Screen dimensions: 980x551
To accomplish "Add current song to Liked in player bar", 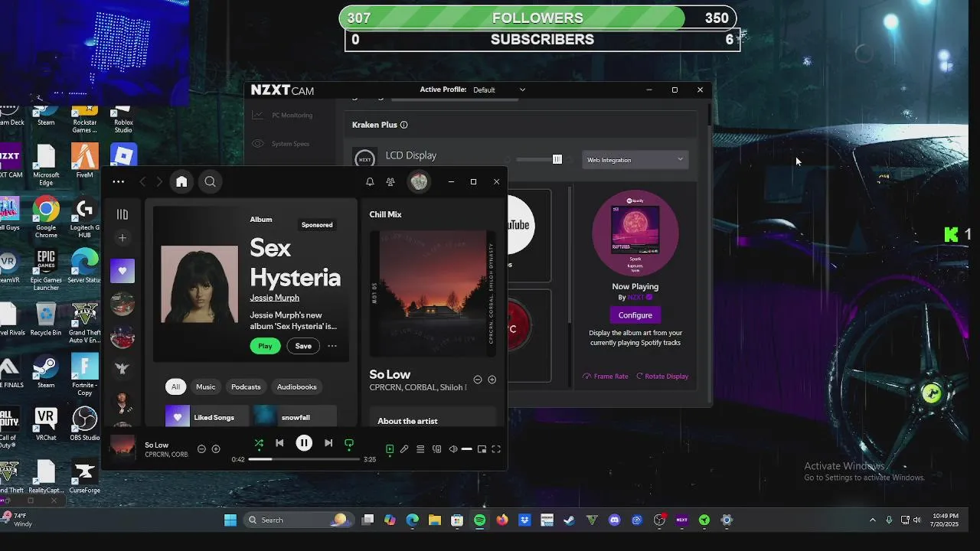I will pos(216,449).
